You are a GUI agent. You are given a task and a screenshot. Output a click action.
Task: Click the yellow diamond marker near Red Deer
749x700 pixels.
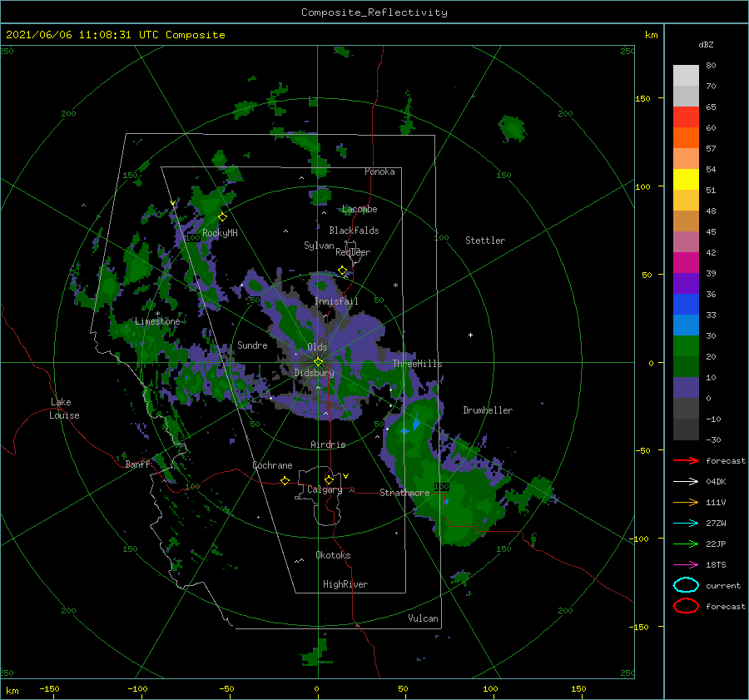[x=342, y=271]
